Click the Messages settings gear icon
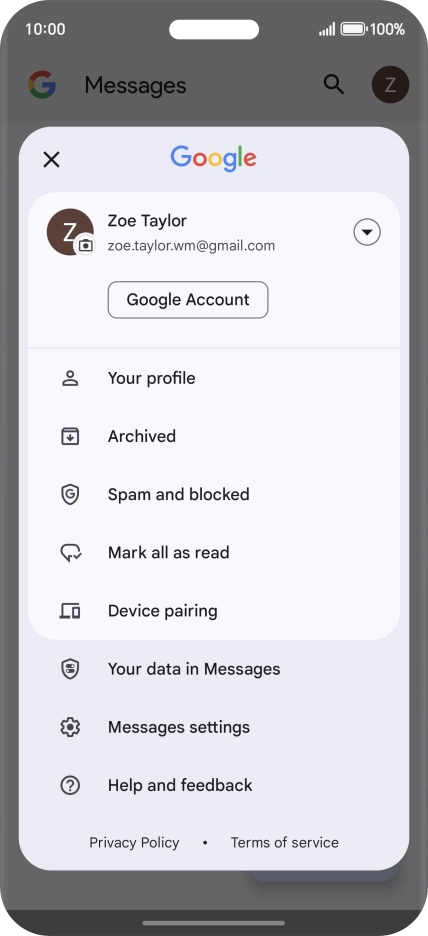Viewport: 428px width, 936px height. (x=70, y=727)
